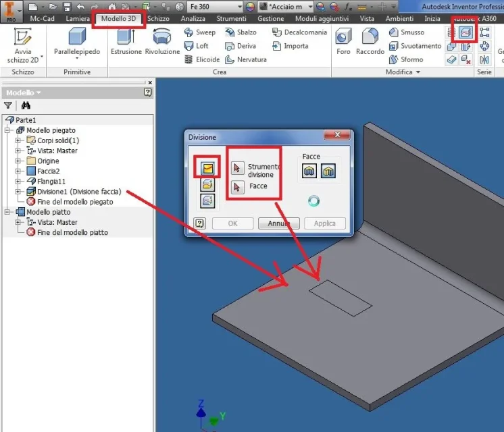Expand the Flangia11 node
504x432 pixels.
(18, 181)
